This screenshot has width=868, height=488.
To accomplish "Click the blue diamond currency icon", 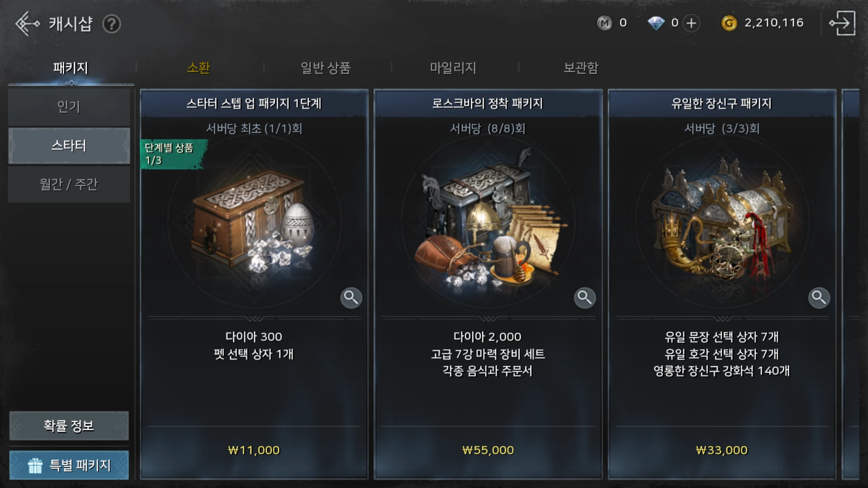I will coord(656,23).
